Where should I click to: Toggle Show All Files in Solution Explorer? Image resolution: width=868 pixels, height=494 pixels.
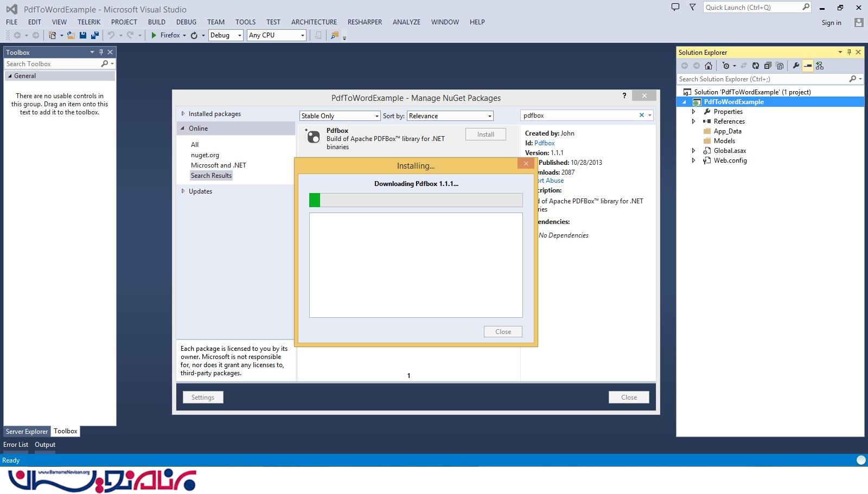(780, 66)
